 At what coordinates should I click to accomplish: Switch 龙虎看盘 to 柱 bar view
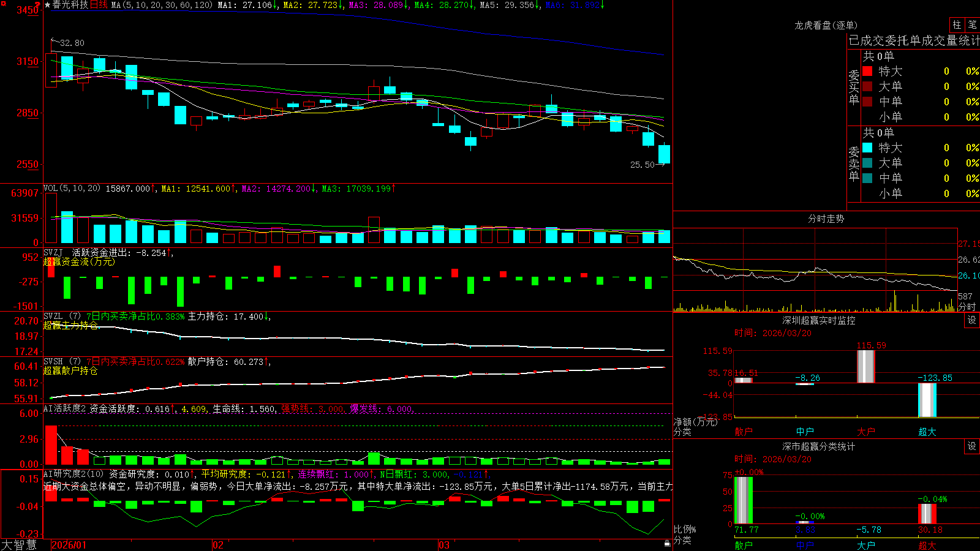957,25
